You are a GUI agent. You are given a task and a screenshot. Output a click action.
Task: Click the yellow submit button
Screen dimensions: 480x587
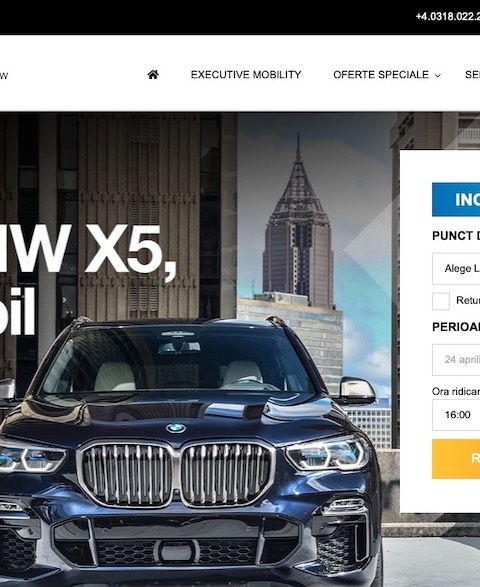[x=456, y=459]
